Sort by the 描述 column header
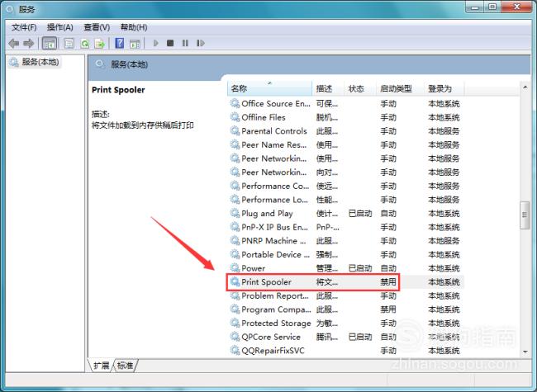Viewport: 537px width, 392px height. click(x=328, y=88)
